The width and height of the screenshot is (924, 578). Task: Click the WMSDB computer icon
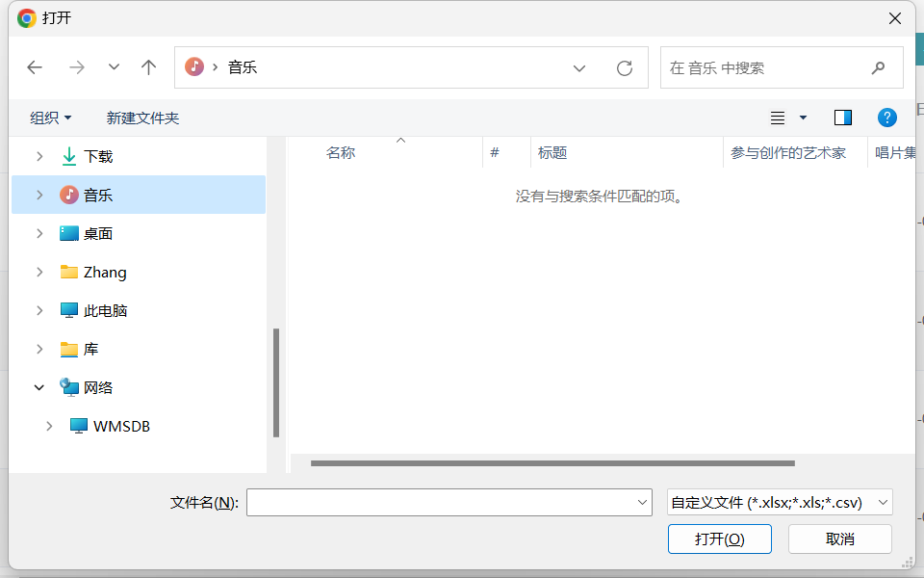(x=79, y=426)
